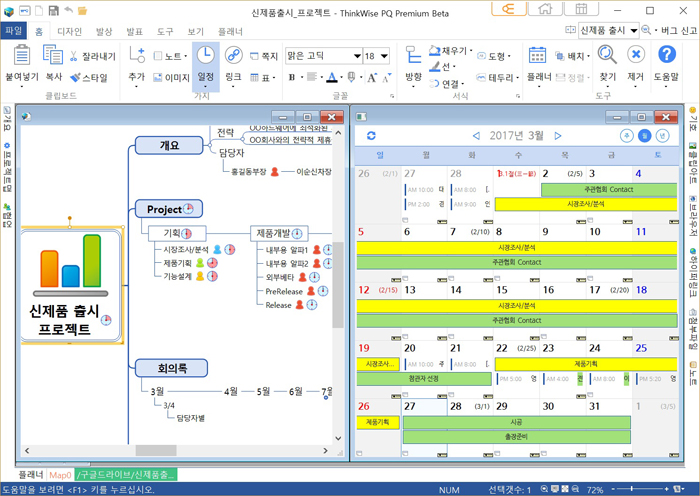Go to the previous month in calendar
700x496 pixels.
coord(476,135)
